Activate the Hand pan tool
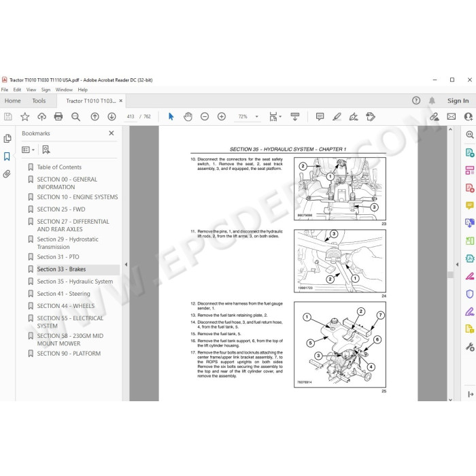The image size is (476, 476). [x=188, y=116]
